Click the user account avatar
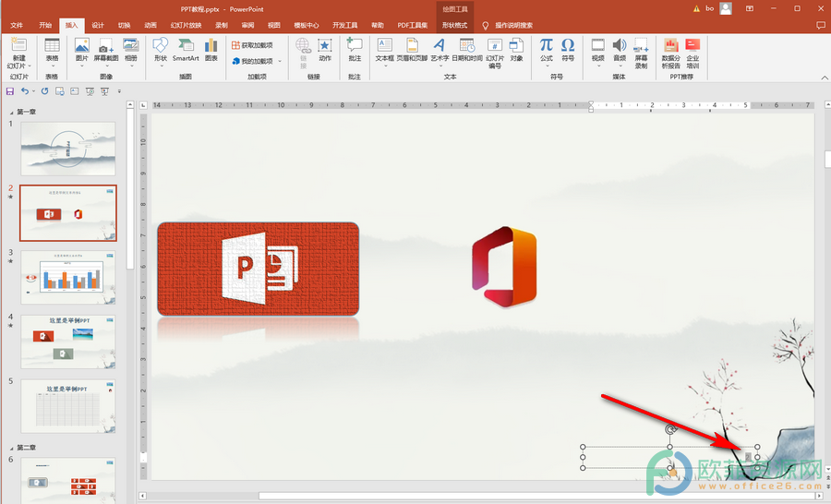This screenshot has width=831, height=504. tap(726, 8)
